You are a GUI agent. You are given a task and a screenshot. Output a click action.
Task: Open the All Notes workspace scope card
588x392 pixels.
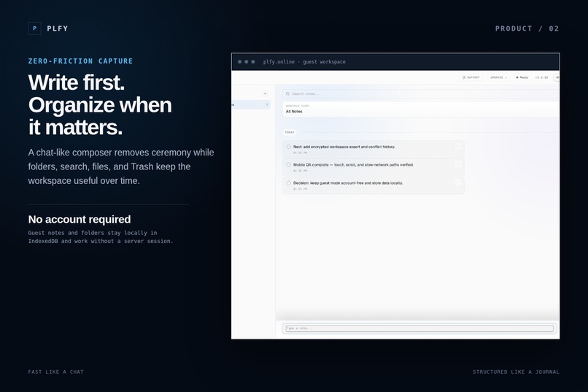(421, 109)
